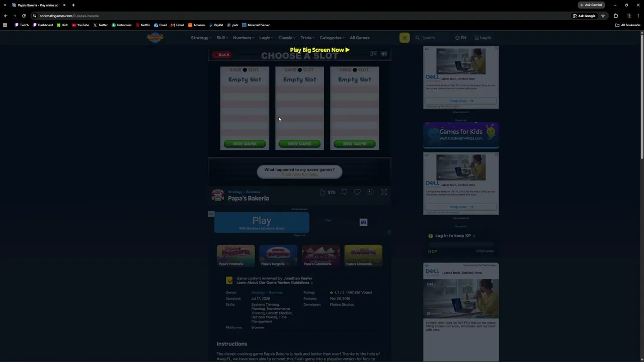Click the bookmark-style icon beside the heart
This screenshot has width=644, height=362.
pos(370,192)
